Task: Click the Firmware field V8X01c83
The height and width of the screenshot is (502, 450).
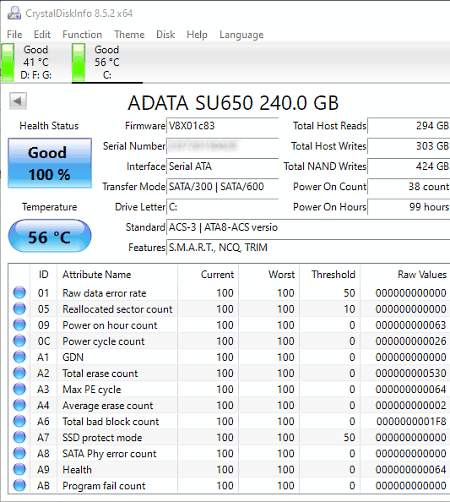Action: (222, 126)
